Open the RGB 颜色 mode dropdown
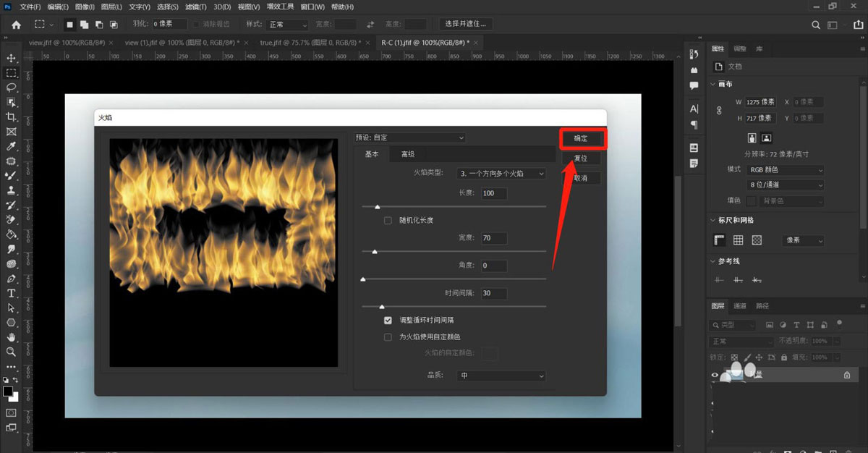 [x=785, y=169]
